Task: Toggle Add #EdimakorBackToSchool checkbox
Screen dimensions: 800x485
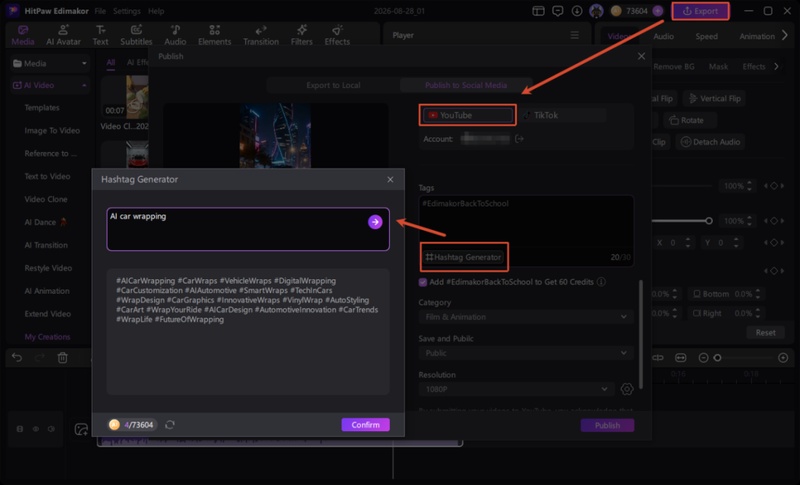Action: point(422,282)
